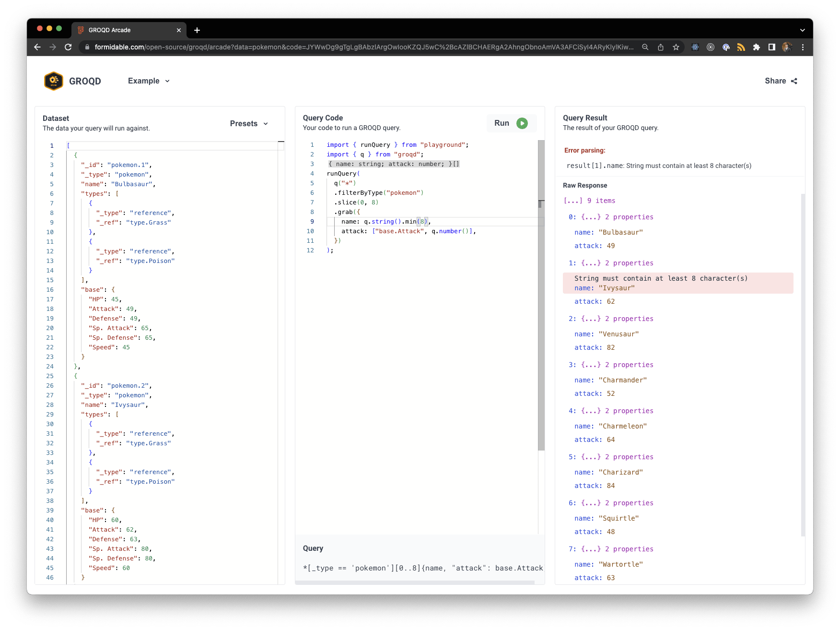
Task: Click the address bar URL
Action: click(364, 47)
